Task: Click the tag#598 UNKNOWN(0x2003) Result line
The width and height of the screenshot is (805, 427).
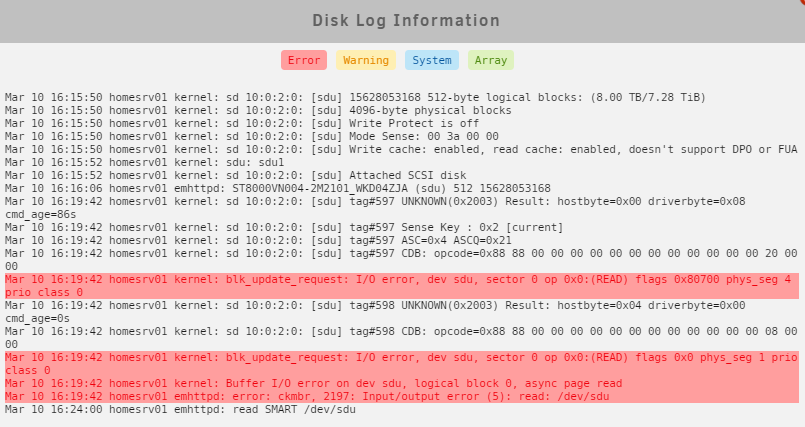Action: click(x=375, y=312)
